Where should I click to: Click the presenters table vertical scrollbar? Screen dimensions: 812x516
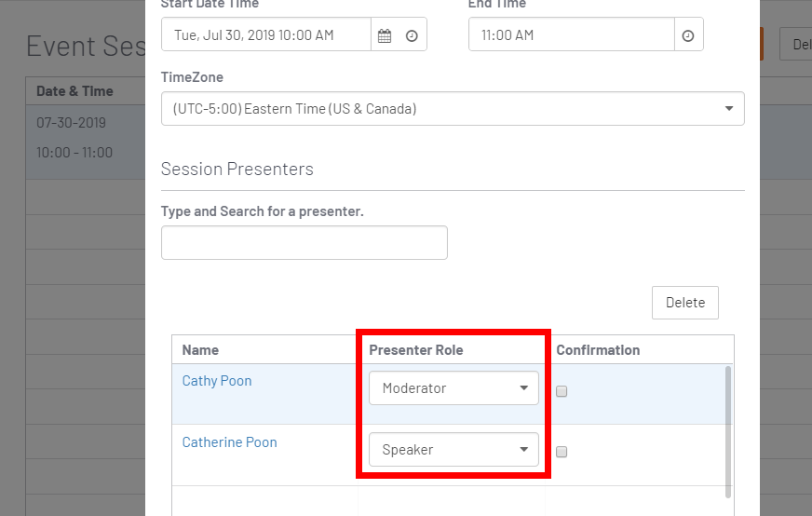pos(727,432)
